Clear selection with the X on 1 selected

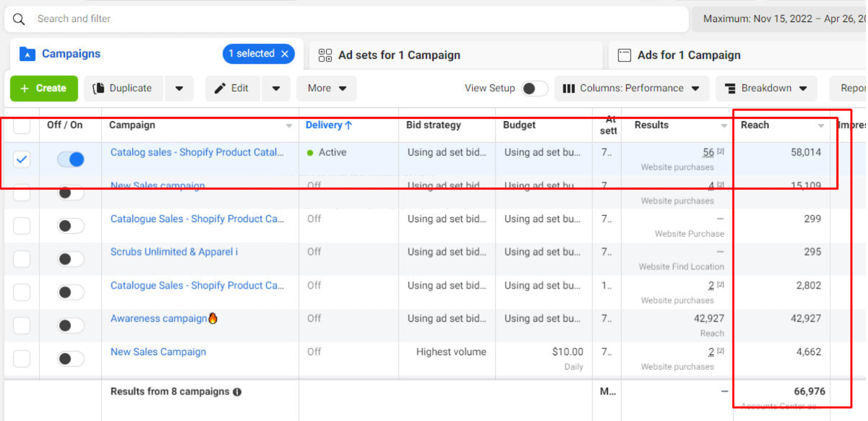coord(285,54)
